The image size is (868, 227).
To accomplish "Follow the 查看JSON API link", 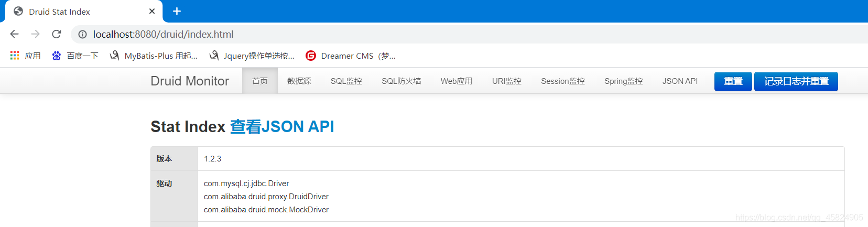I will pyautogui.click(x=282, y=126).
